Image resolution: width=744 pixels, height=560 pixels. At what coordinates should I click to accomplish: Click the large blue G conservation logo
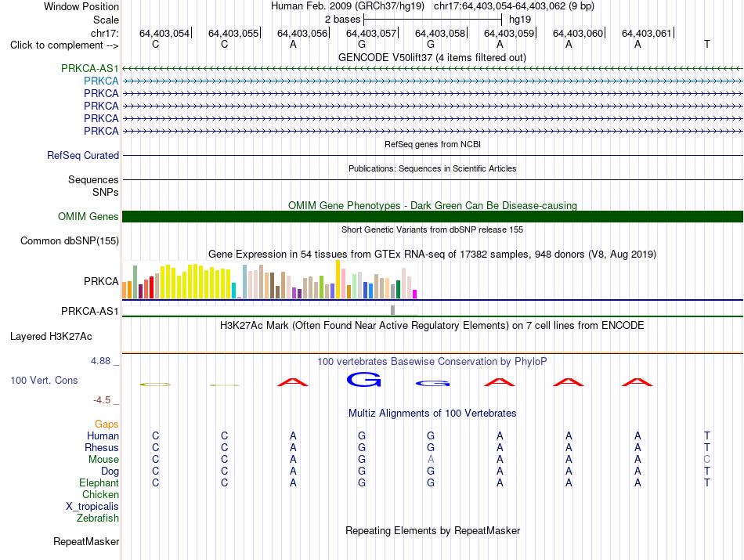pos(364,379)
